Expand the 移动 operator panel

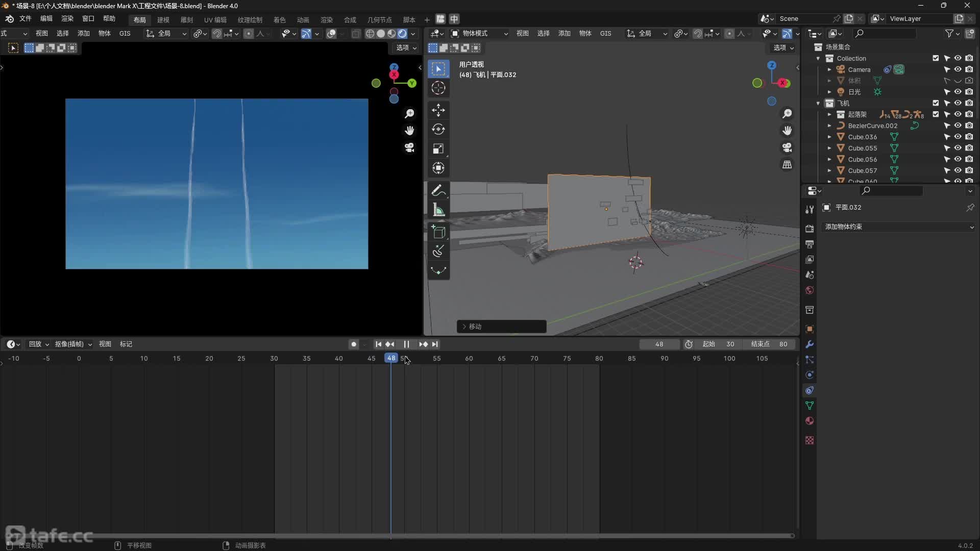[501, 327]
